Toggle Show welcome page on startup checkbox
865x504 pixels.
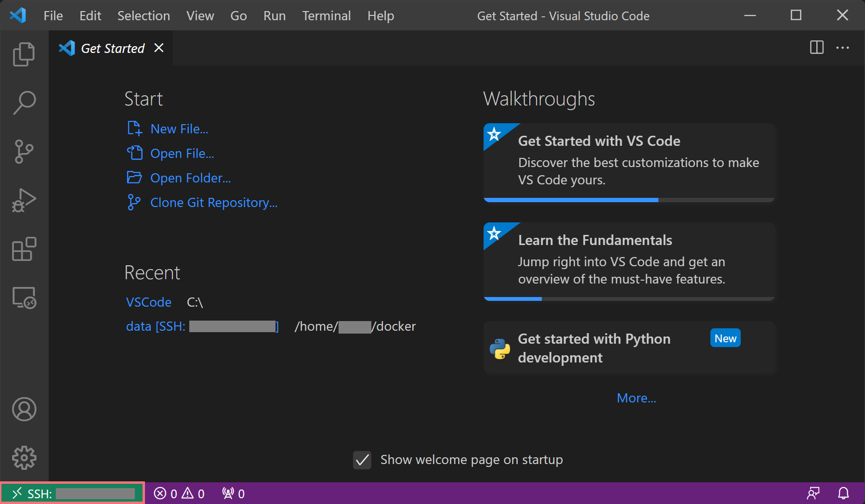coord(362,460)
